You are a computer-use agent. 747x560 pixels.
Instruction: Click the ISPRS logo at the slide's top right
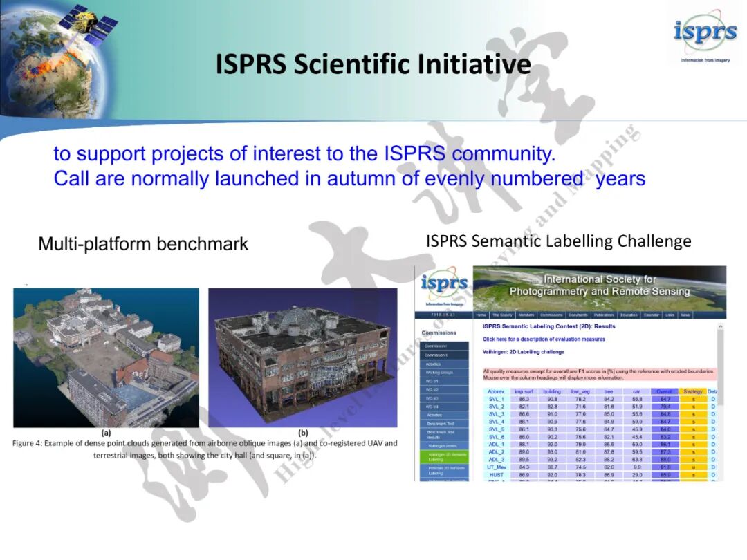click(705, 35)
